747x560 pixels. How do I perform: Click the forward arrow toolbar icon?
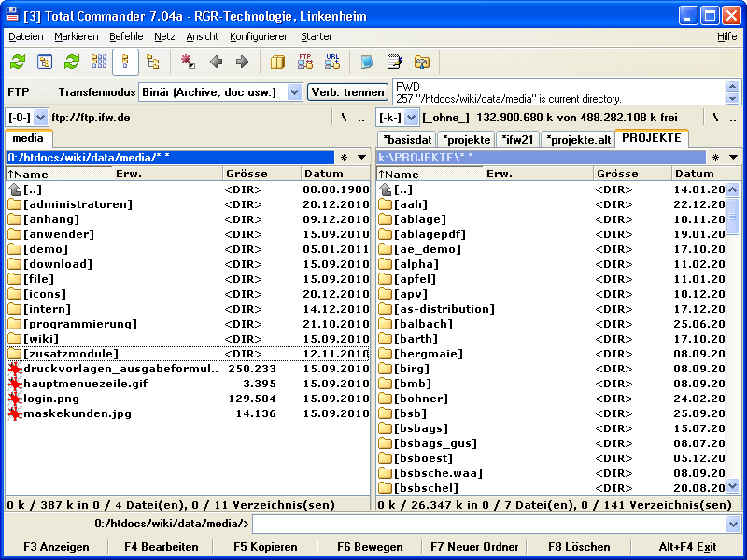click(242, 63)
